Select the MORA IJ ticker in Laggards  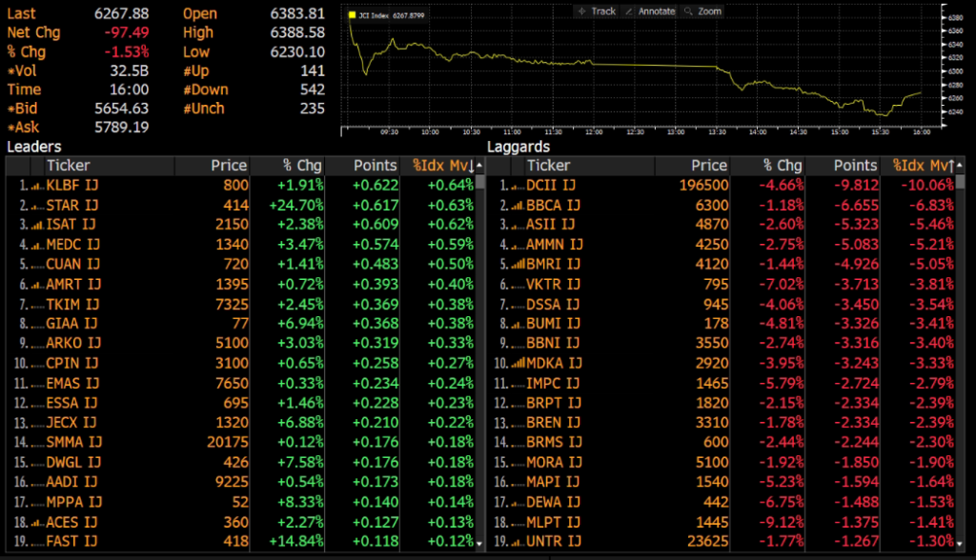pyautogui.click(x=554, y=462)
